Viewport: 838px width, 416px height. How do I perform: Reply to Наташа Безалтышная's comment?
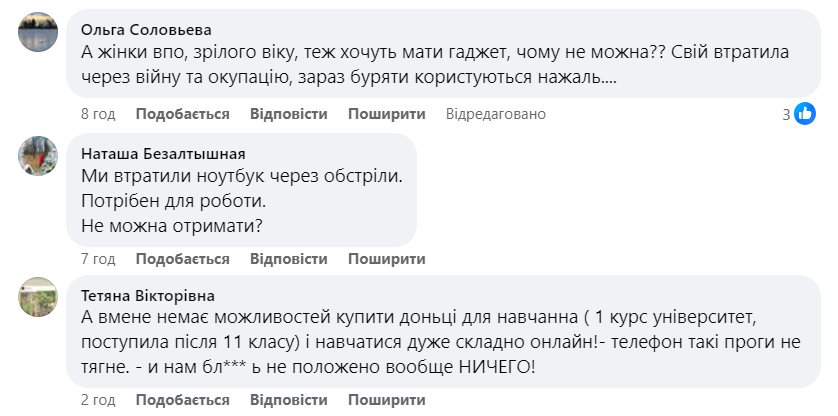[288, 259]
